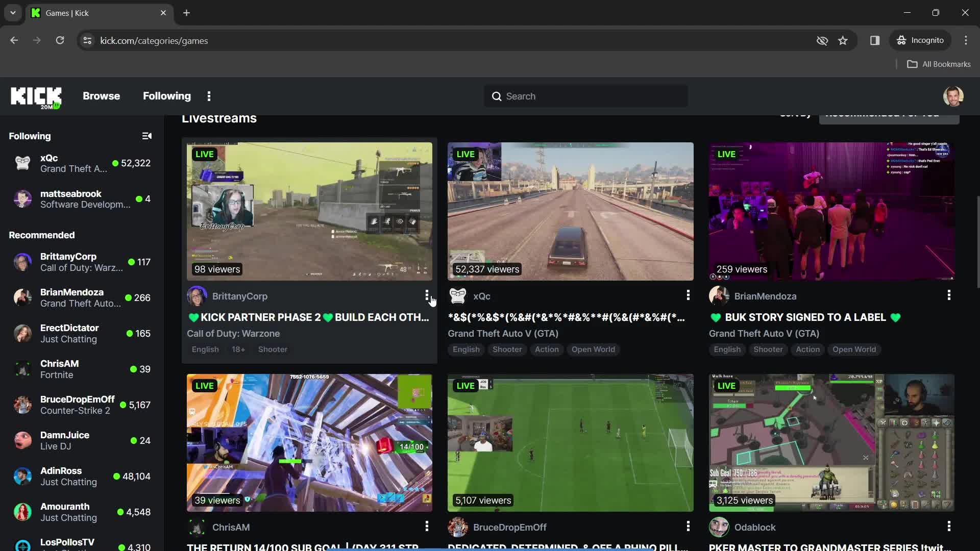Click the address bar URL
Image resolution: width=980 pixels, height=551 pixels.
(x=154, y=41)
